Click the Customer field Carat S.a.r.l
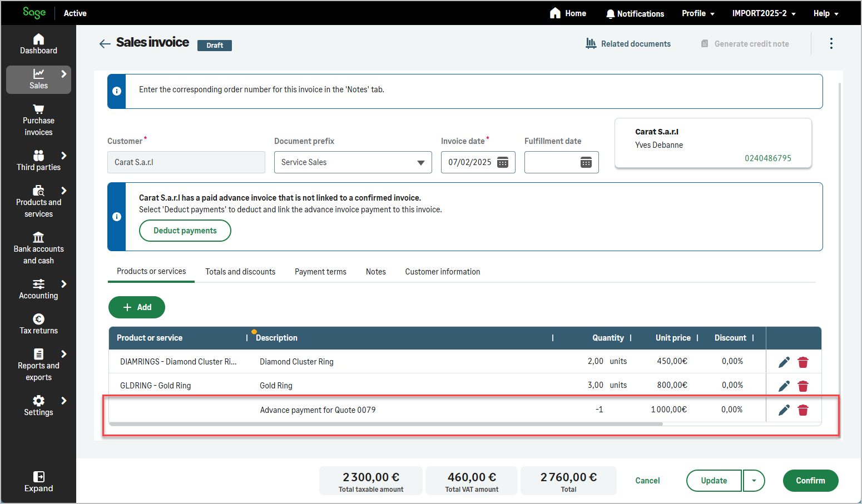862x504 pixels. 186,162
